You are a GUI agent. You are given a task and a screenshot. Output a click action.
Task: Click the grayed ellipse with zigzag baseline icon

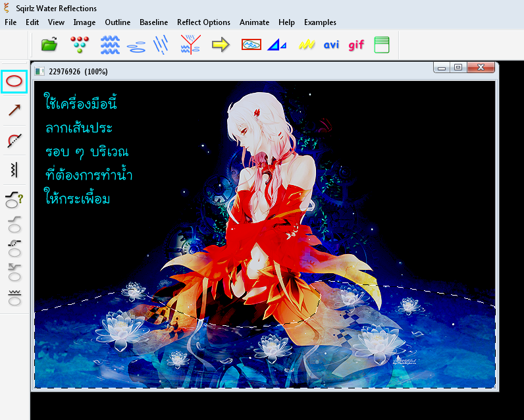coord(14,298)
